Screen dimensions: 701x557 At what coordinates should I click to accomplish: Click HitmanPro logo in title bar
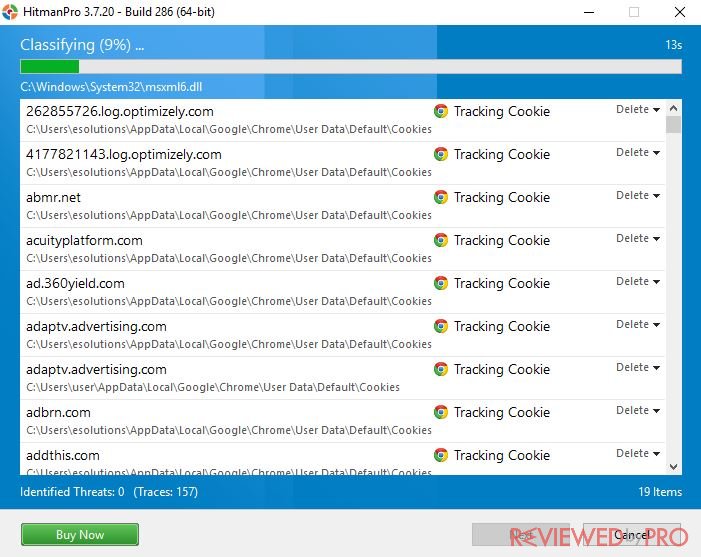pyautogui.click(x=10, y=12)
